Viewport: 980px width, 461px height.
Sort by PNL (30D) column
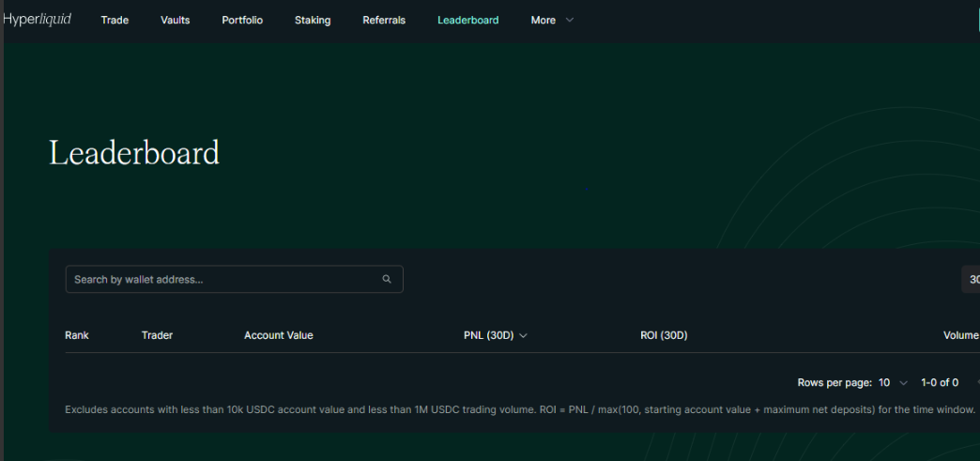click(495, 335)
